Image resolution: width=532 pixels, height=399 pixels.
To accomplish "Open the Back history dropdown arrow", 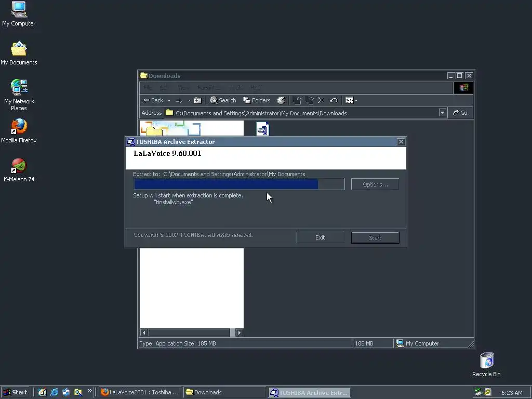I will [169, 100].
